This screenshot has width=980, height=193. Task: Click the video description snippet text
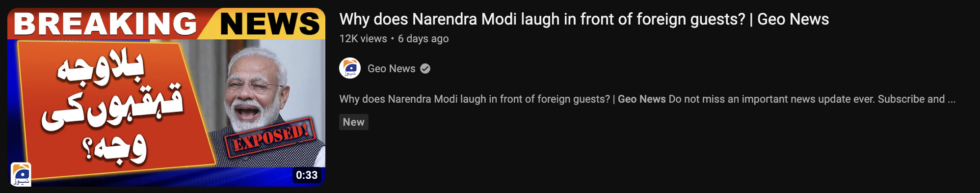[647, 99]
